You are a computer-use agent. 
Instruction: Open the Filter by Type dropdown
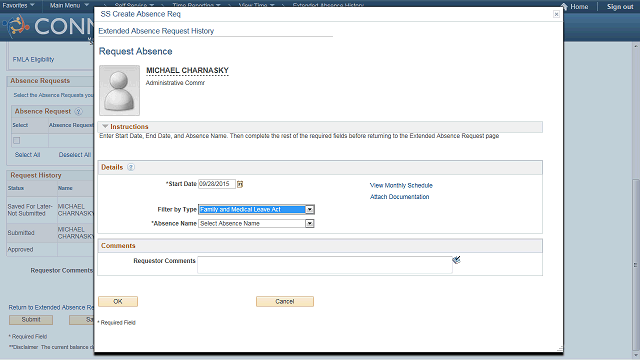tap(310, 209)
